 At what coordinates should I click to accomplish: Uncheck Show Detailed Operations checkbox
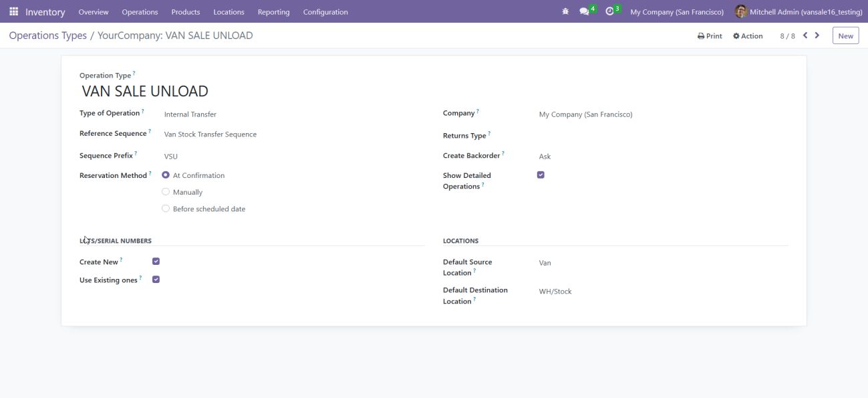pyautogui.click(x=541, y=175)
